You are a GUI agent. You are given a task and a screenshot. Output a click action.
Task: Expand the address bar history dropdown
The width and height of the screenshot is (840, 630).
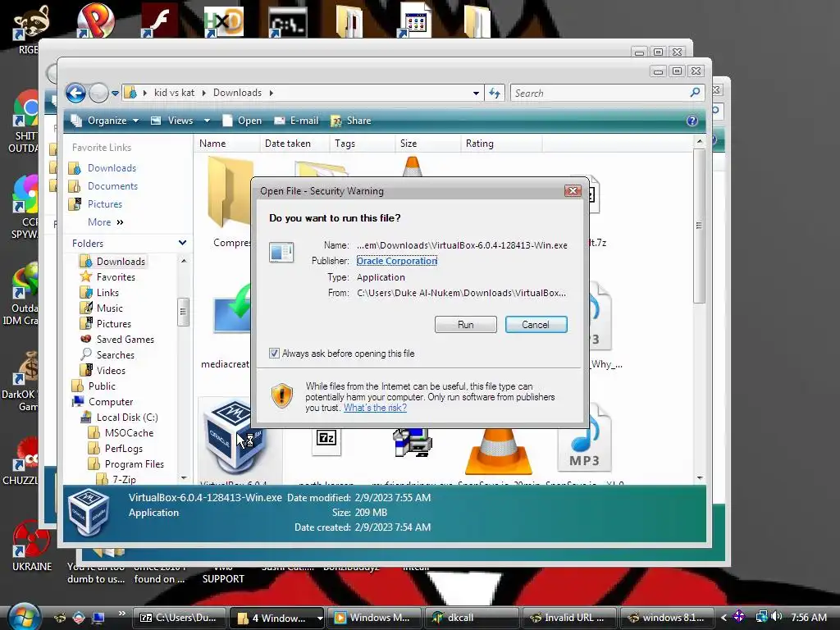click(476, 94)
